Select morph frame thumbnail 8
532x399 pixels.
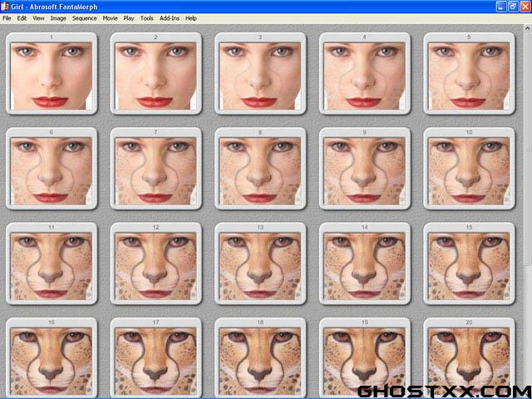pos(260,169)
